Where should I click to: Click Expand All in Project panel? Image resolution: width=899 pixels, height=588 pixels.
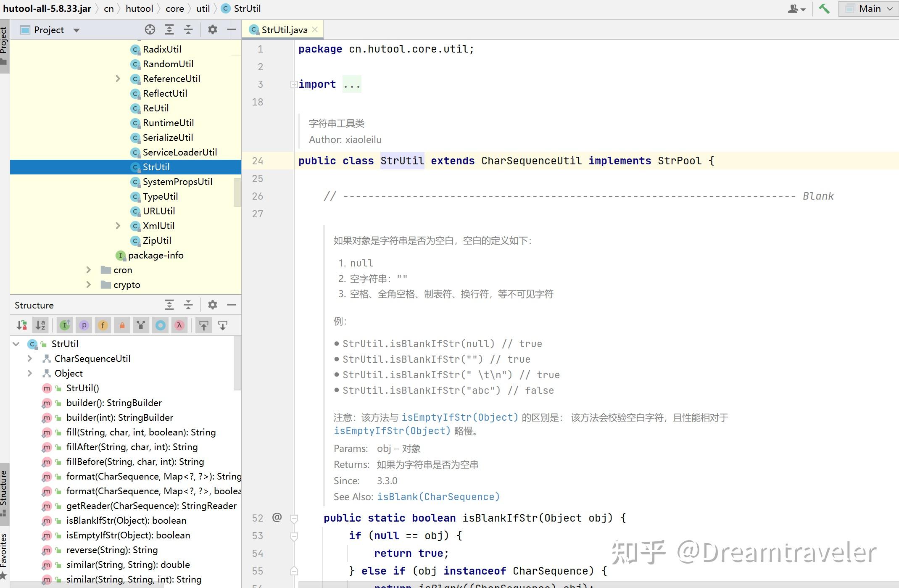[169, 29]
